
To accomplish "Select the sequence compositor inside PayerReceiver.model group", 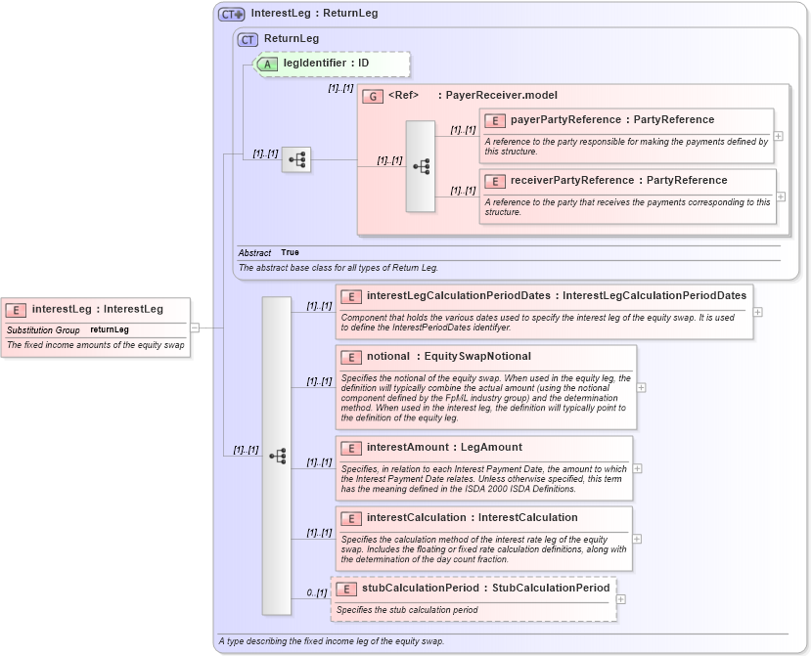I will tap(421, 166).
